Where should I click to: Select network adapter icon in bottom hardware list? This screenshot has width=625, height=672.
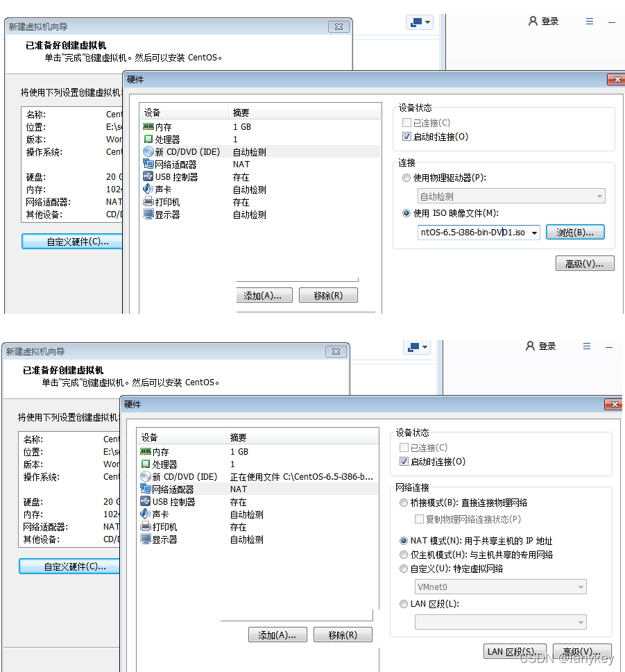[x=146, y=489]
